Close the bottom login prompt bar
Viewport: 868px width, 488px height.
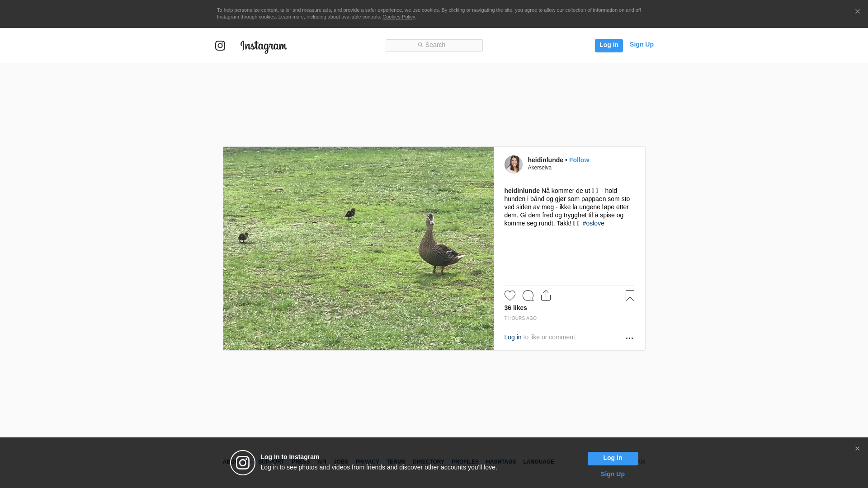pos(857,449)
